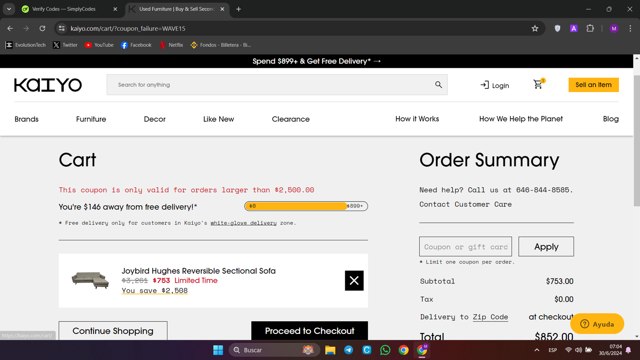640x360 pixels.
Task: Open How it Works page
Action: tap(417, 119)
